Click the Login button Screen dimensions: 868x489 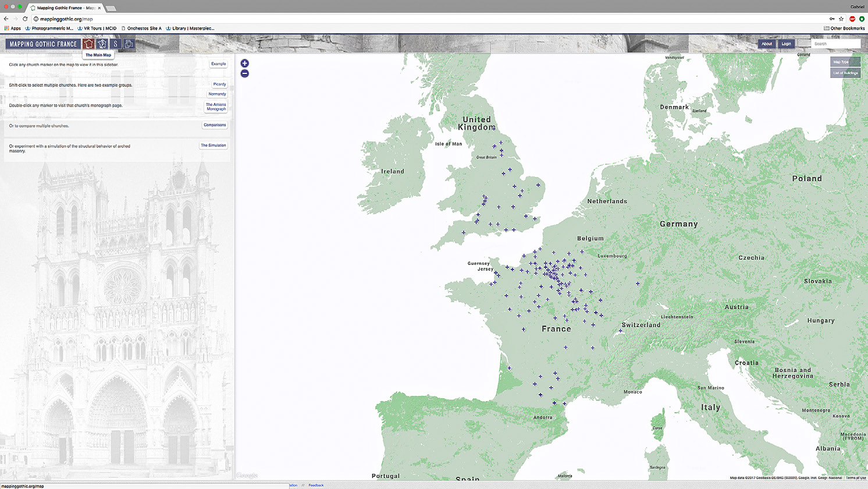pos(786,44)
